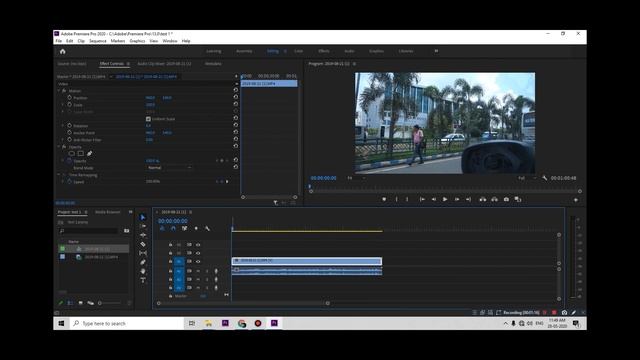The image size is (640, 360).
Task: Collapse the Time Remapping group
Action: tap(59, 175)
